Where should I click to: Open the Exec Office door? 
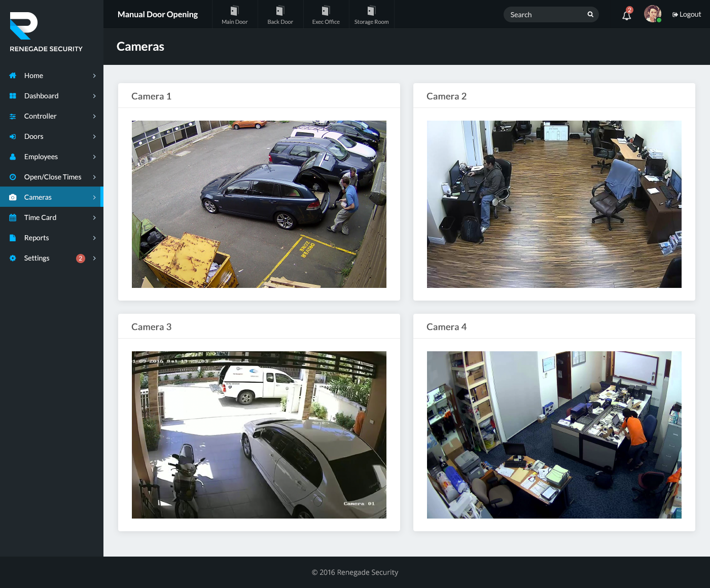coord(326,11)
